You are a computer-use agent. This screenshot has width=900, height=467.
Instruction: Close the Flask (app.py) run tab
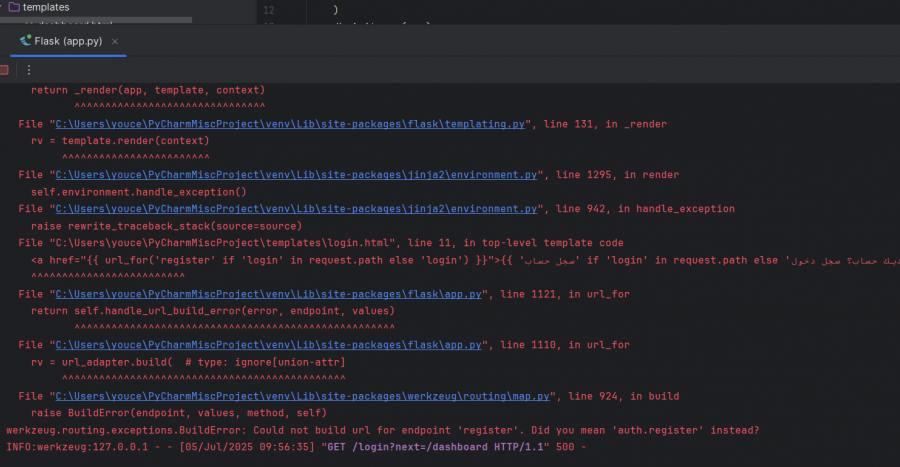[115, 41]
